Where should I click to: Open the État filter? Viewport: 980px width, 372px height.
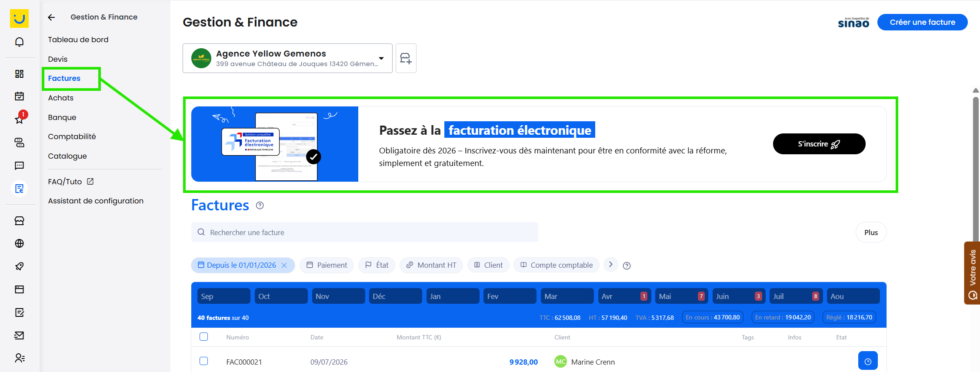377,265
